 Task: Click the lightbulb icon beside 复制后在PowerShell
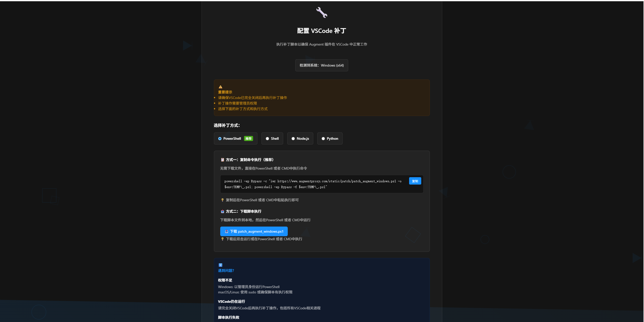coord(223,200)
